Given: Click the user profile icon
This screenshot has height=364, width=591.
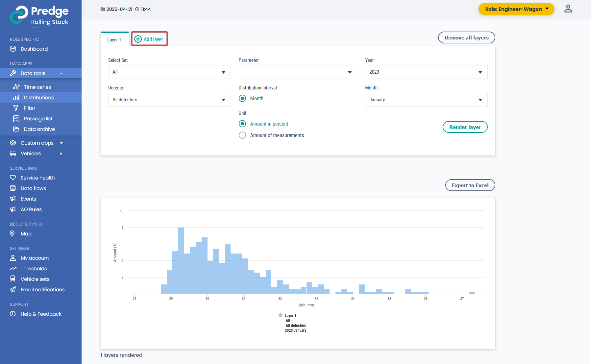Looking at the screenshot, I should 568,9.
